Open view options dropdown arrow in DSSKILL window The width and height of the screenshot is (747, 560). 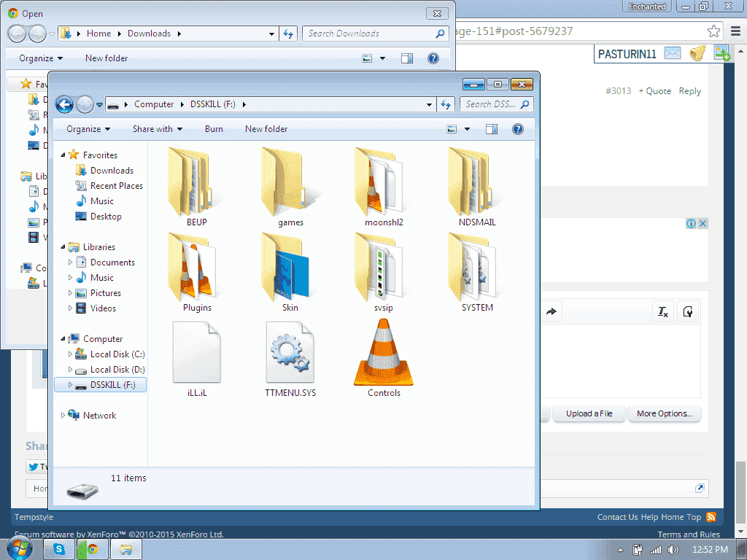[467, 129]
